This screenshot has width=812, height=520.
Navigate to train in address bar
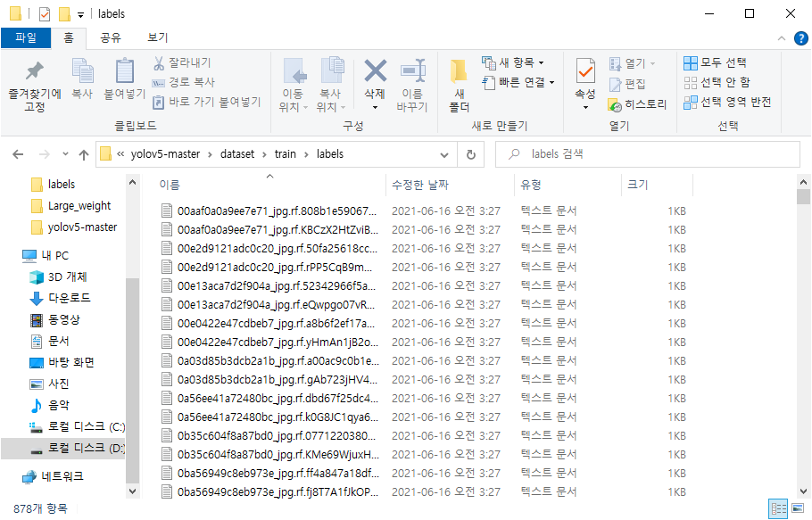285,154
